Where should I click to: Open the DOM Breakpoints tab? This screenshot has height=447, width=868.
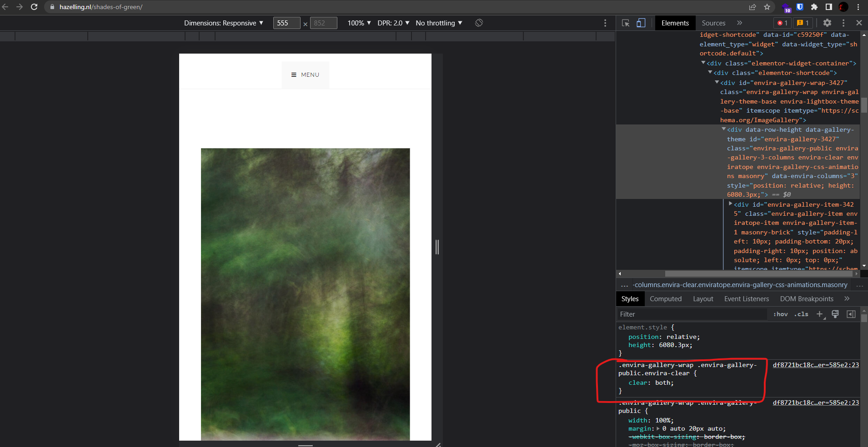point(807,299)
